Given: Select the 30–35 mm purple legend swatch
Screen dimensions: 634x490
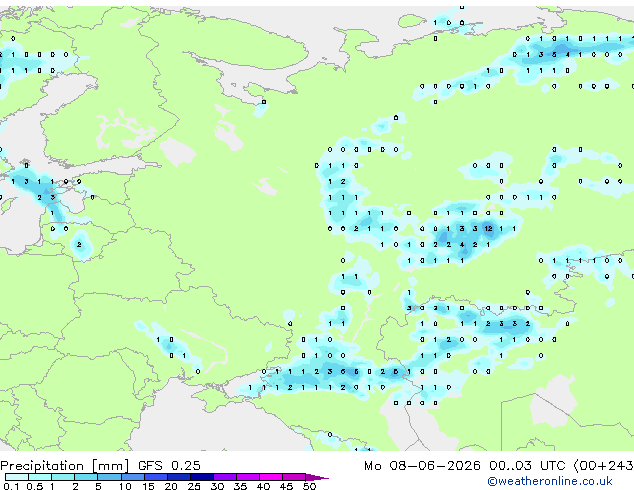Looking at the screenshot, I should pyautogui.click(x=225, y=477).
